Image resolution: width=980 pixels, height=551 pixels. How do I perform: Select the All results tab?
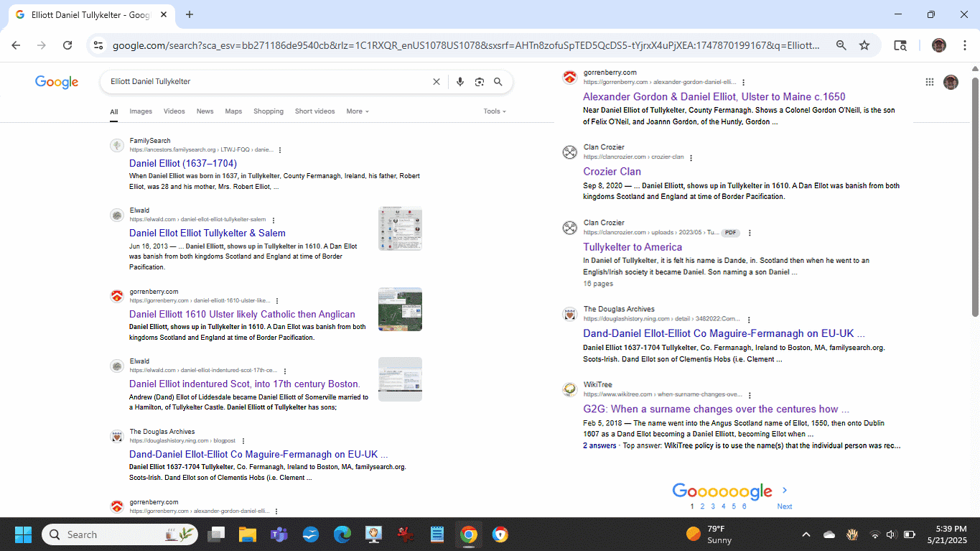pos(113,111)
